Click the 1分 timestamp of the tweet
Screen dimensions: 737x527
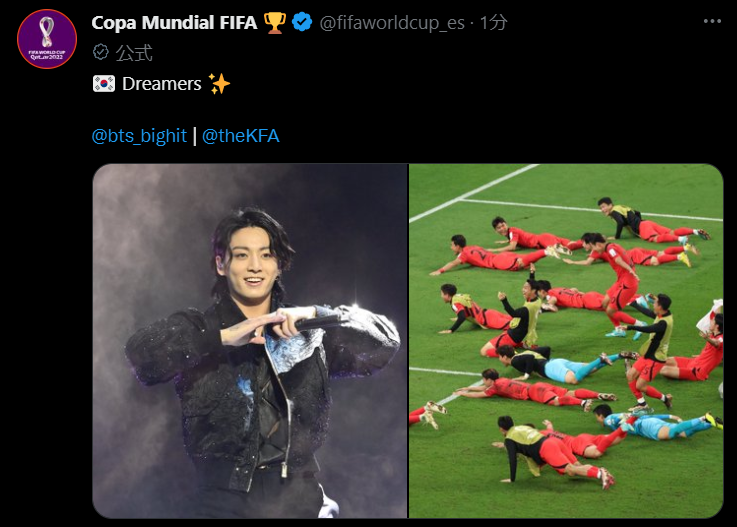[x=494, y=23]
